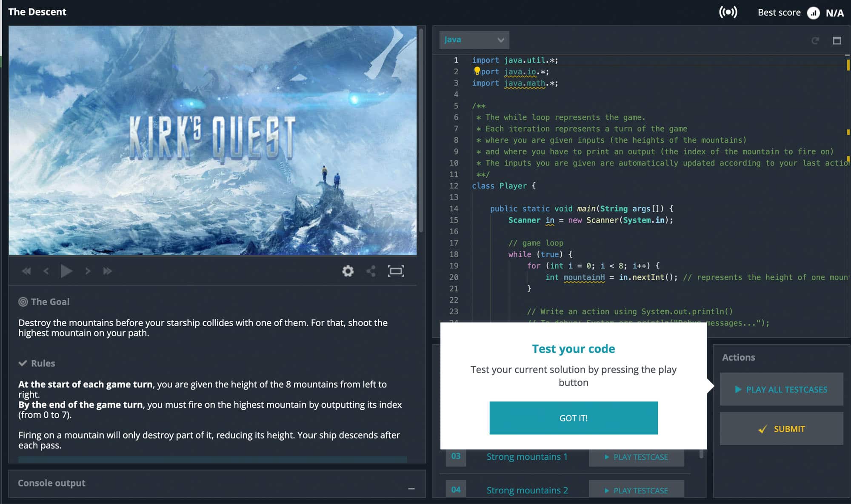This screenshot has width=851, height=504.
Task: Open viewer settings gear icon
Action: click(348, 271)
